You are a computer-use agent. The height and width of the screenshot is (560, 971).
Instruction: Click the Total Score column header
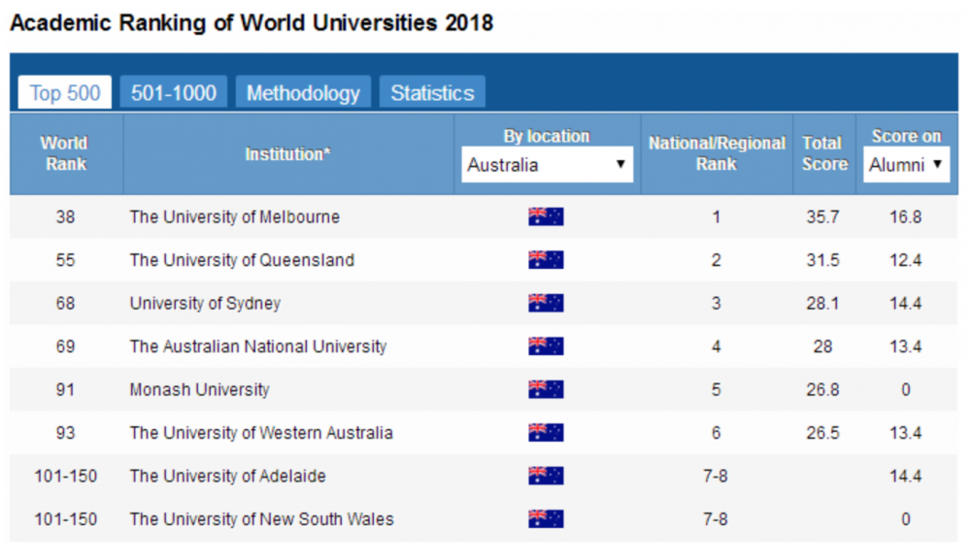tap(824, 153)
